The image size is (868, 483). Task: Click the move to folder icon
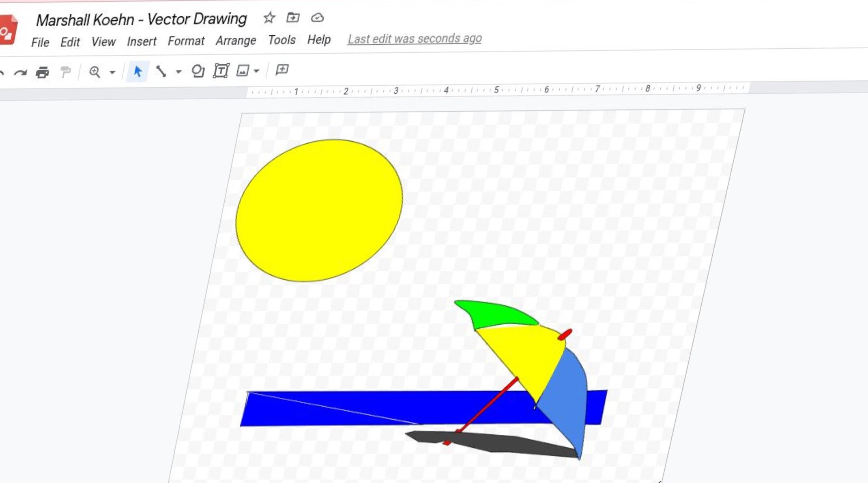click(x=293, y=17)
